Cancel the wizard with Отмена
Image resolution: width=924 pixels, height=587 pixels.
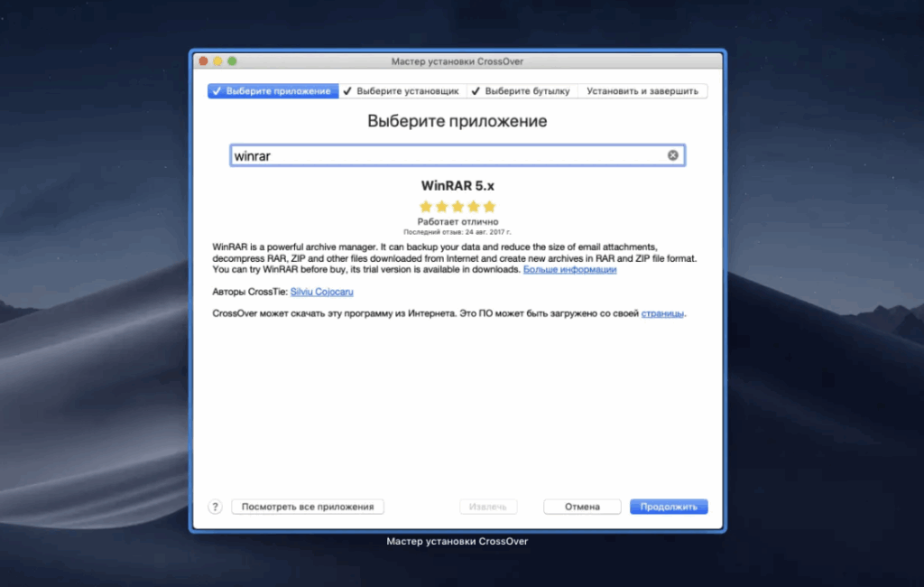[x=582, y=507]
